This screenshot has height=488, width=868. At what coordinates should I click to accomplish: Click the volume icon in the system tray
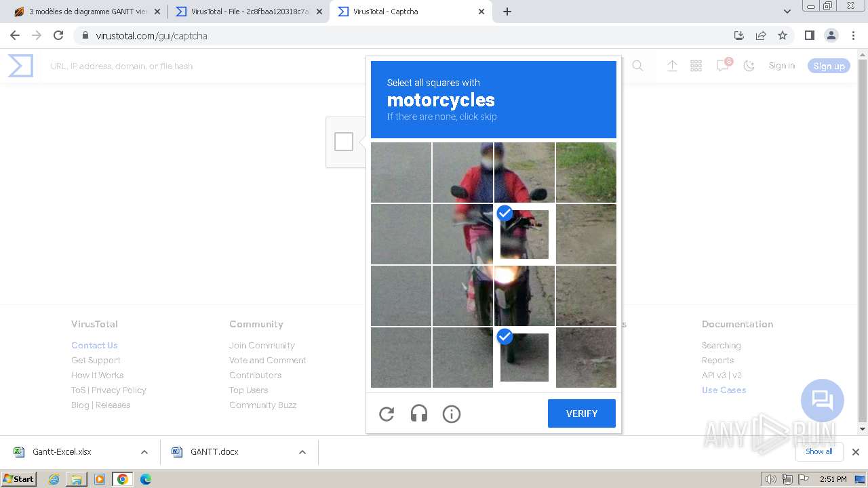click(x=771, y=479)
